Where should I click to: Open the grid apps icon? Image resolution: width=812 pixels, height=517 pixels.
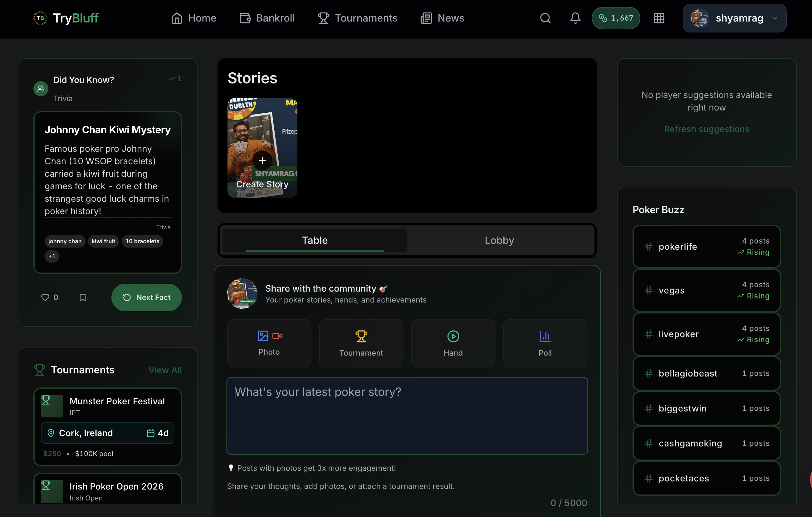coord(658,18)
